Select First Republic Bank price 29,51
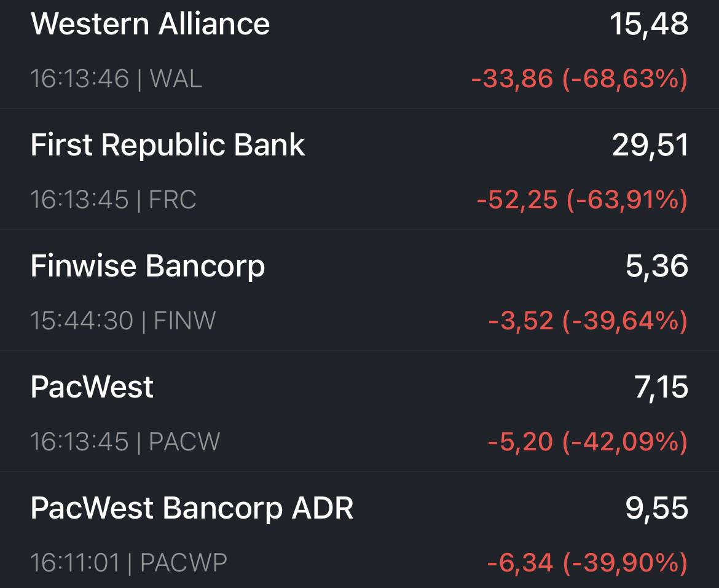Viewport: 719px width, 588px height. click(650, 145)
